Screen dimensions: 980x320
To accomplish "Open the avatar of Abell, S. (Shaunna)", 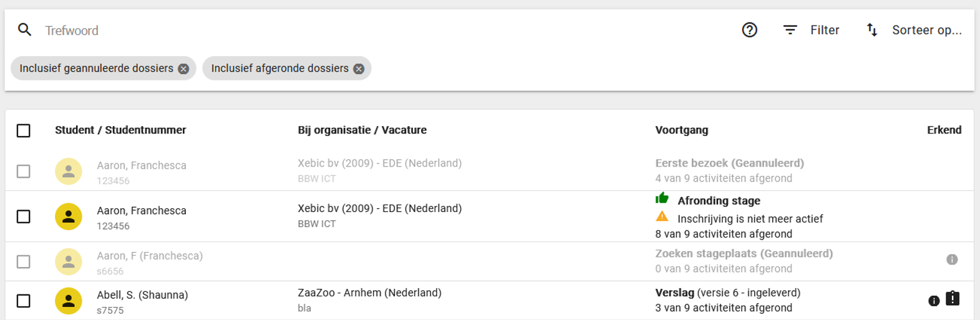I will click(69, 301).
